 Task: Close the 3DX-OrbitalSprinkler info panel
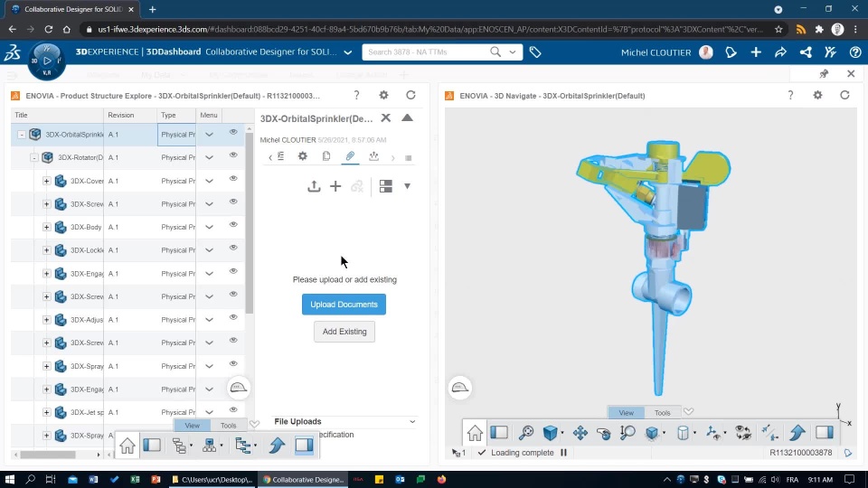point(386,117)
